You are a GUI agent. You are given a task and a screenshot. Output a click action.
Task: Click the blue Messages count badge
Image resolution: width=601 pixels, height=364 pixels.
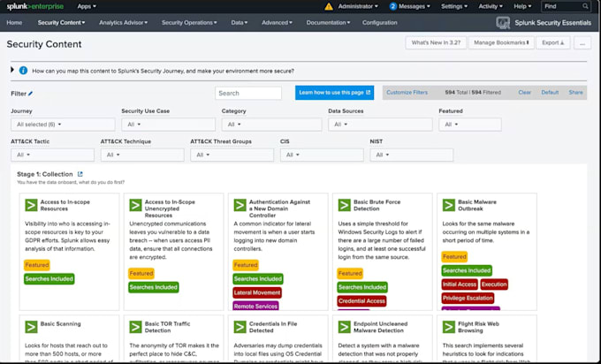pos(393,6)
